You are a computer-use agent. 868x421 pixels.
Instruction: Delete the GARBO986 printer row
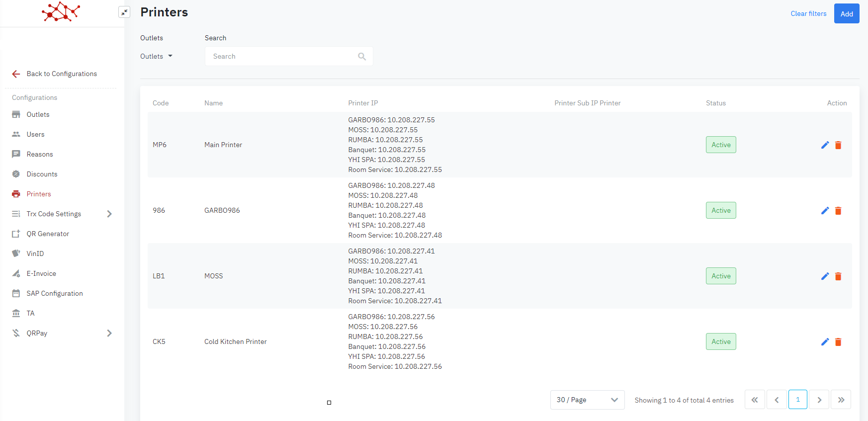[838, 211]
